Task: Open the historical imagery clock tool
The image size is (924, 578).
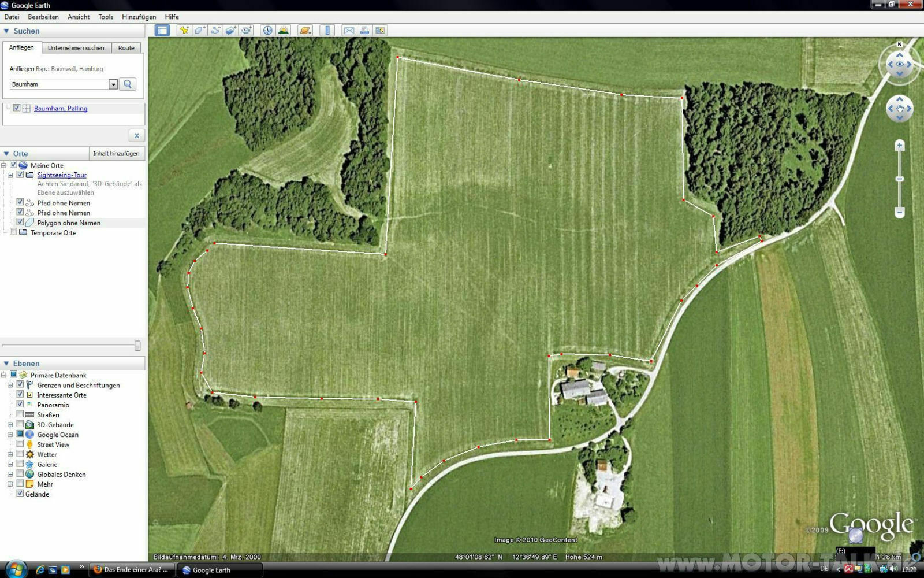Action: click(267, 31)
